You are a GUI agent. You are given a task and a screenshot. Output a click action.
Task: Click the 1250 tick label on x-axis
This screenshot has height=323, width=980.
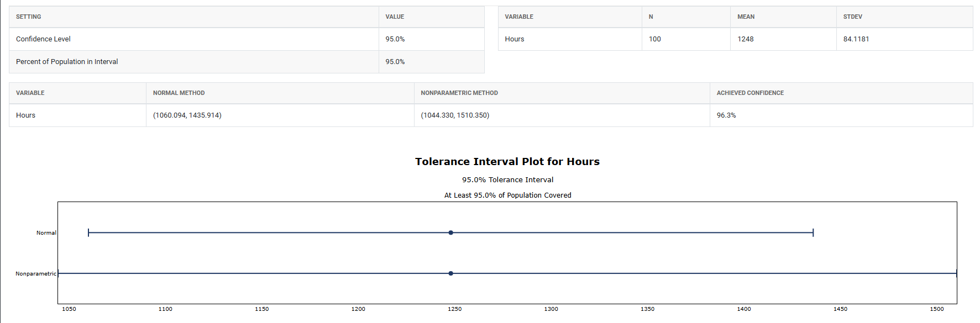pos(454,309)
